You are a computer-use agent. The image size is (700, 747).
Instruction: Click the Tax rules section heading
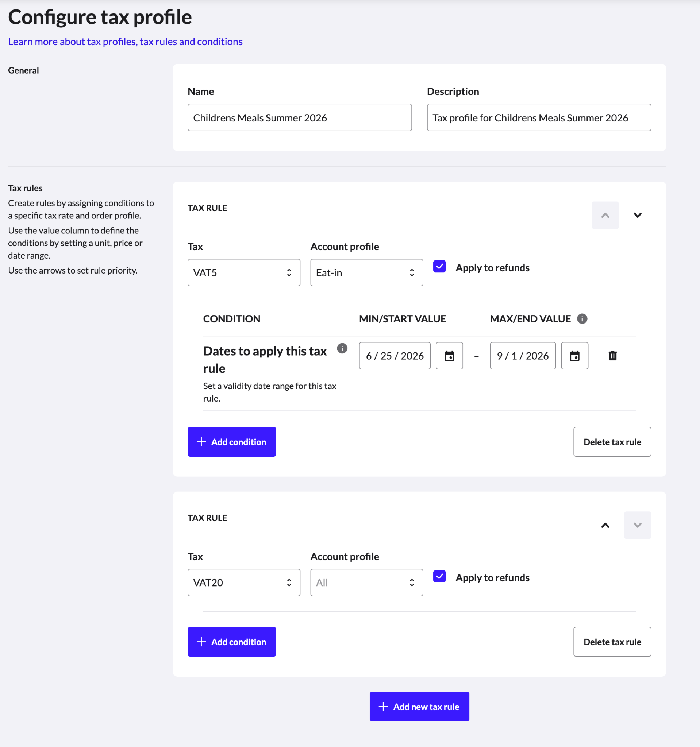[x=25, y=188]
